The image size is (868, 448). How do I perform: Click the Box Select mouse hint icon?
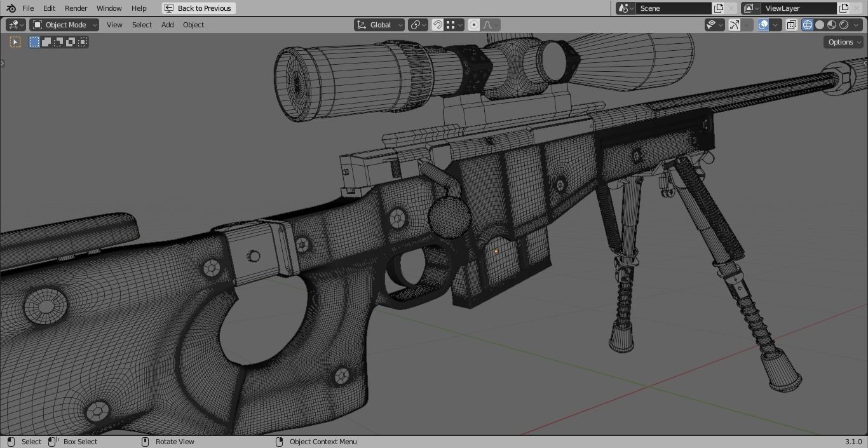(x=53, y=442)
